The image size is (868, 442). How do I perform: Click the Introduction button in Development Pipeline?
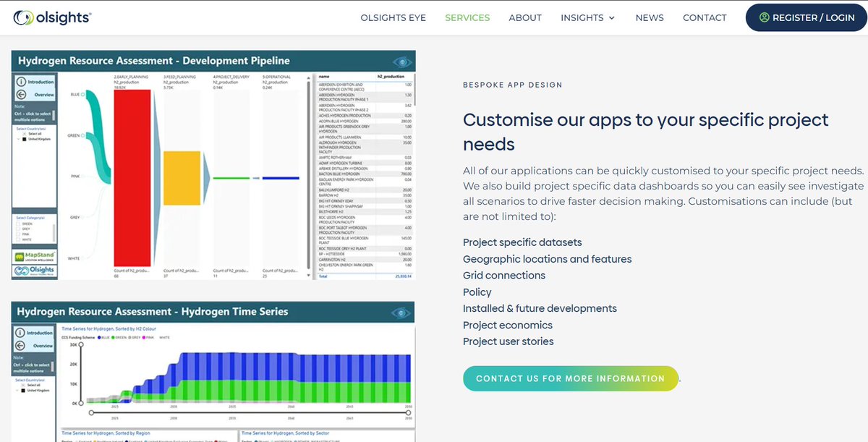coord(34,82)
